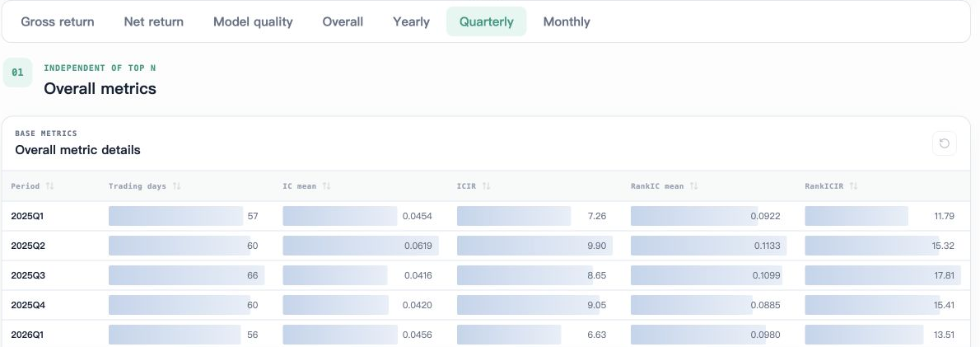Viewport: 980px width, 347px height.
Task: Sort by Period column arrows
Action: pos(50,186)
